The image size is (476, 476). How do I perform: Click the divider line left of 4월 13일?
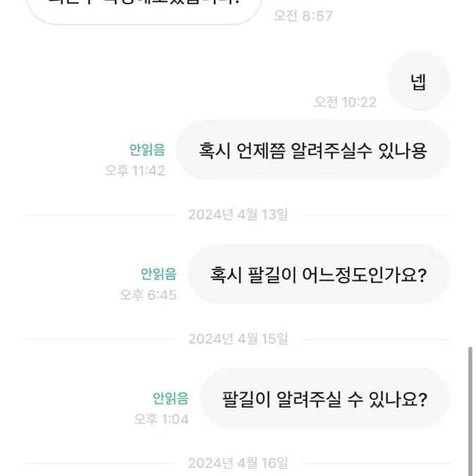pyautogui.click(x=100, y=215)
